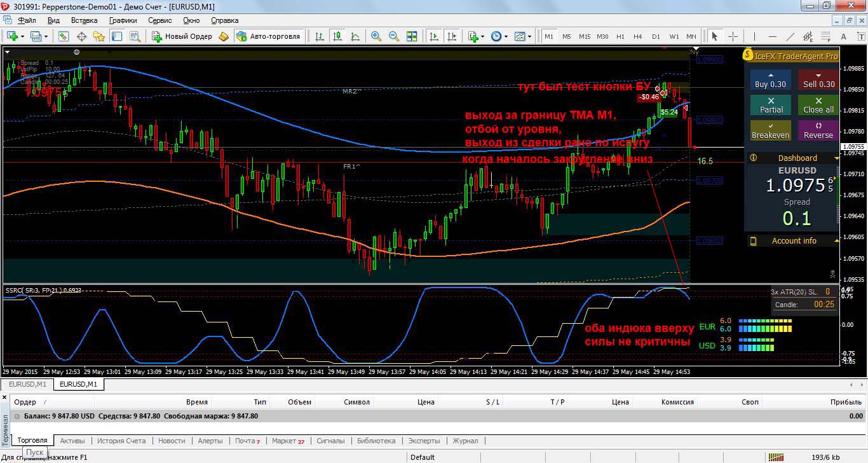
Task: Click the Close all button
Action: [x=818, y=105]
